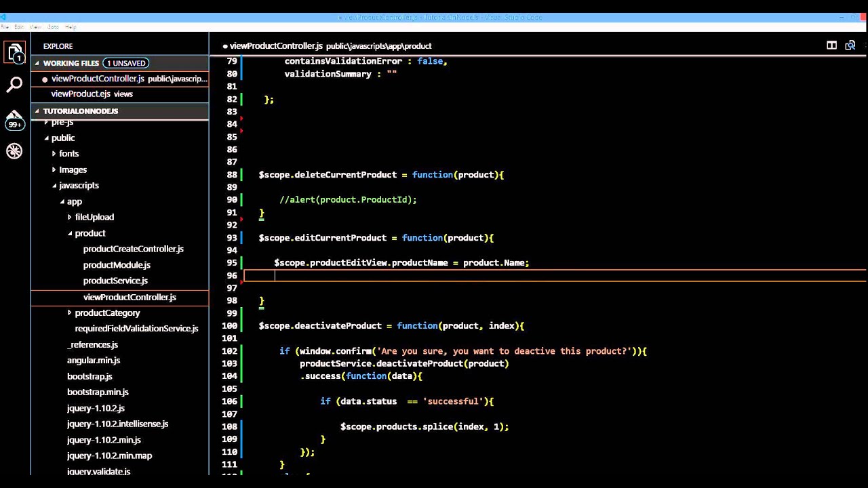Click product.Name on line 95
This screenshot has width=868, height=488.
(x=493, y=263)
